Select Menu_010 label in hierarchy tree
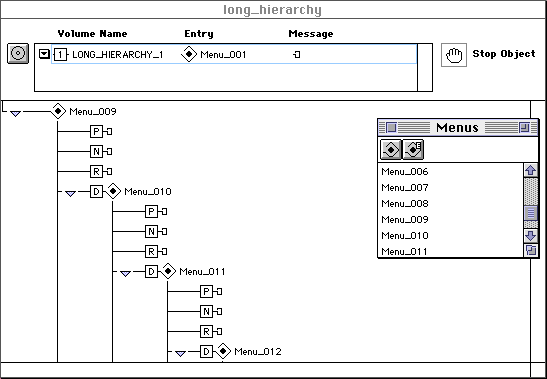547x379 pixels. click(148, 192)
